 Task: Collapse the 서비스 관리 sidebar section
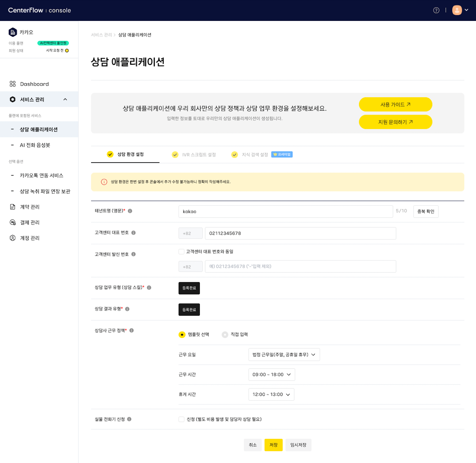tap(65, 99)
